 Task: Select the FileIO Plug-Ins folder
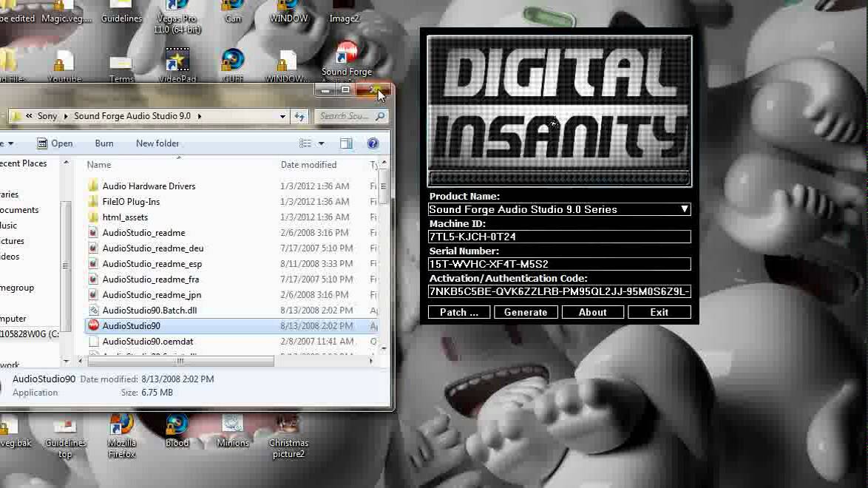tap(131, 202)
